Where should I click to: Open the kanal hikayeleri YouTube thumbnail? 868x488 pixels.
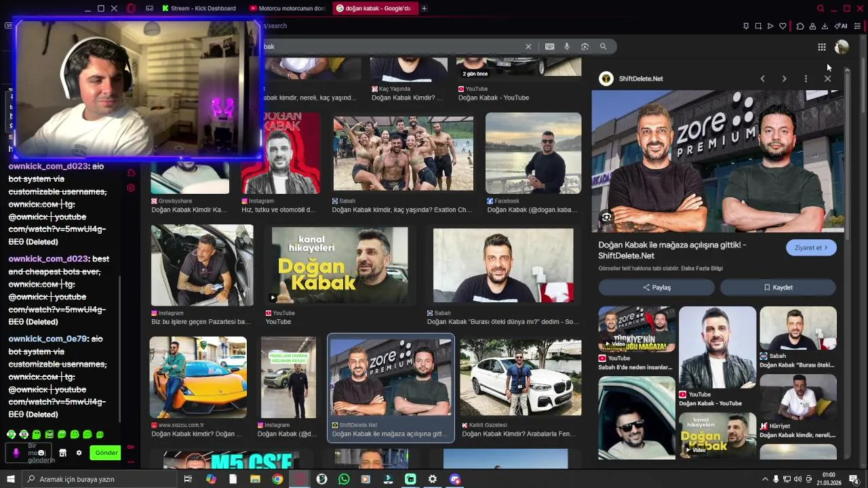pos(340,265)
